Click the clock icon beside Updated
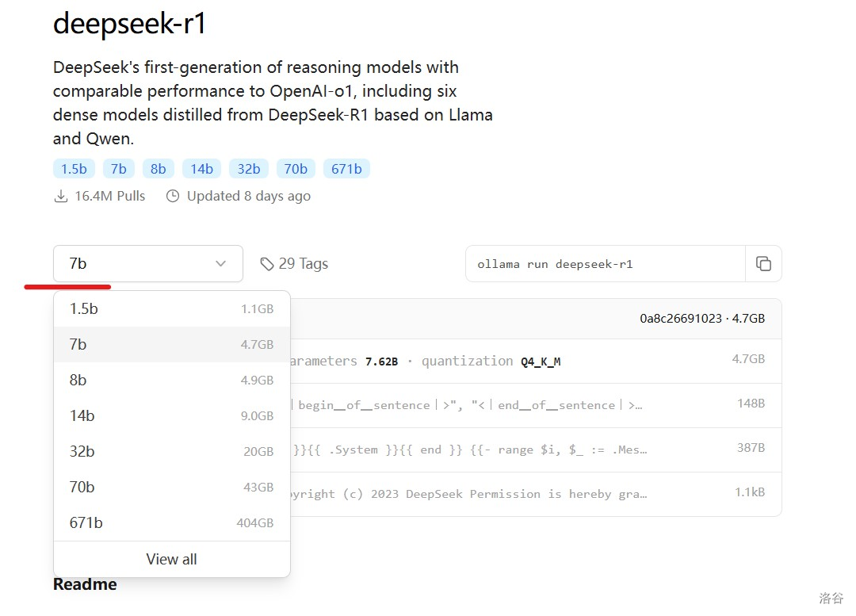The image size is (856, 616). [x=173, y=196]
